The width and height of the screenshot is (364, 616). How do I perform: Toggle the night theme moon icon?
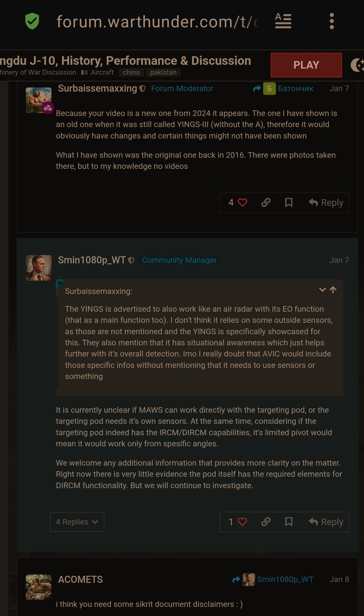pos(357,65)
